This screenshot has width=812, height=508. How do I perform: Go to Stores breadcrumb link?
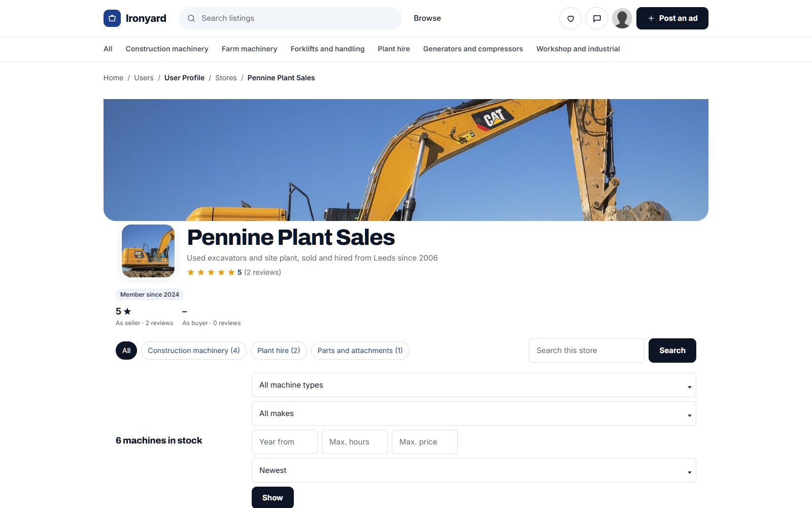(x=226, y=78)
